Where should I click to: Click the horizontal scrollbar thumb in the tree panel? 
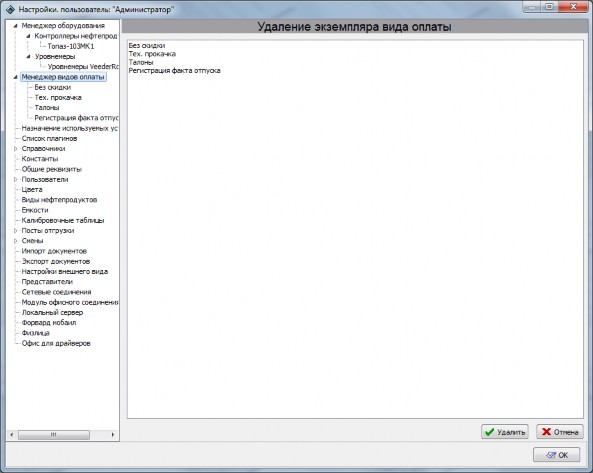pyautogui.click(x=54, y=435)
